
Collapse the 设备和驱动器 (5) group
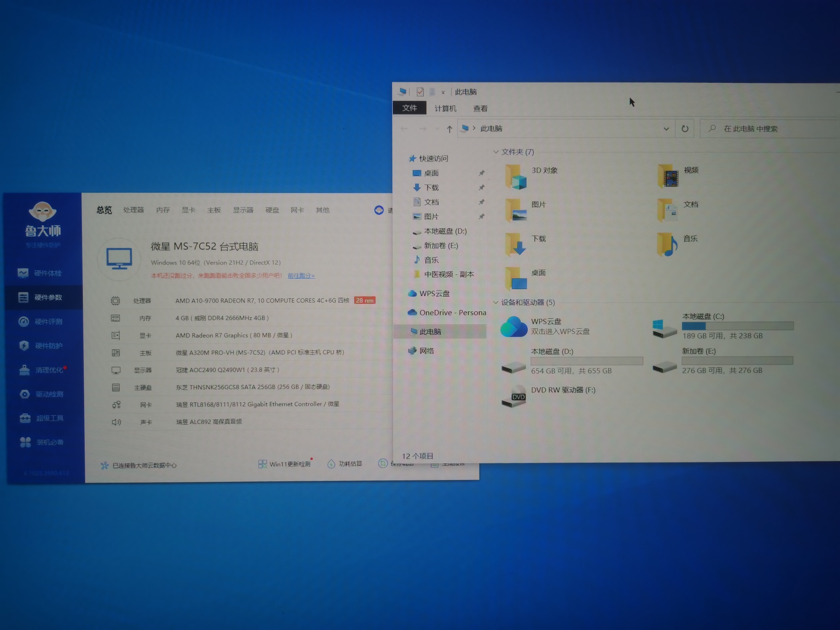(496, 303)
